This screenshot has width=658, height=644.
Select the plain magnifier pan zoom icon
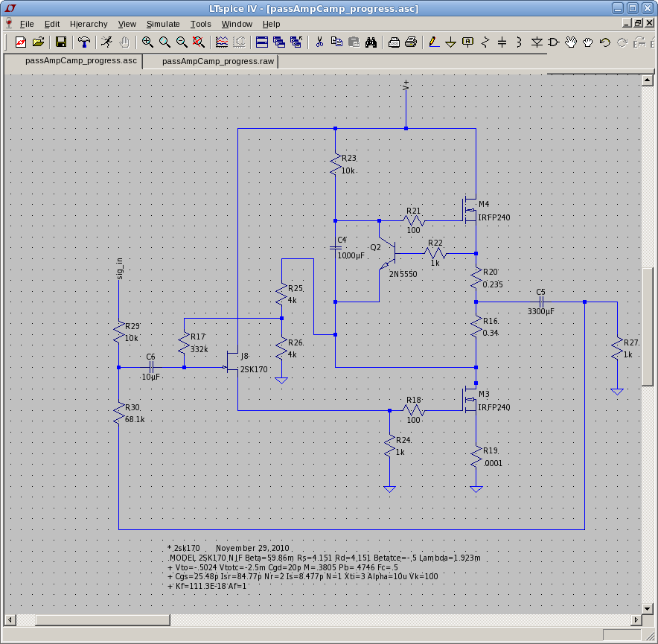(x=164, y=42)
